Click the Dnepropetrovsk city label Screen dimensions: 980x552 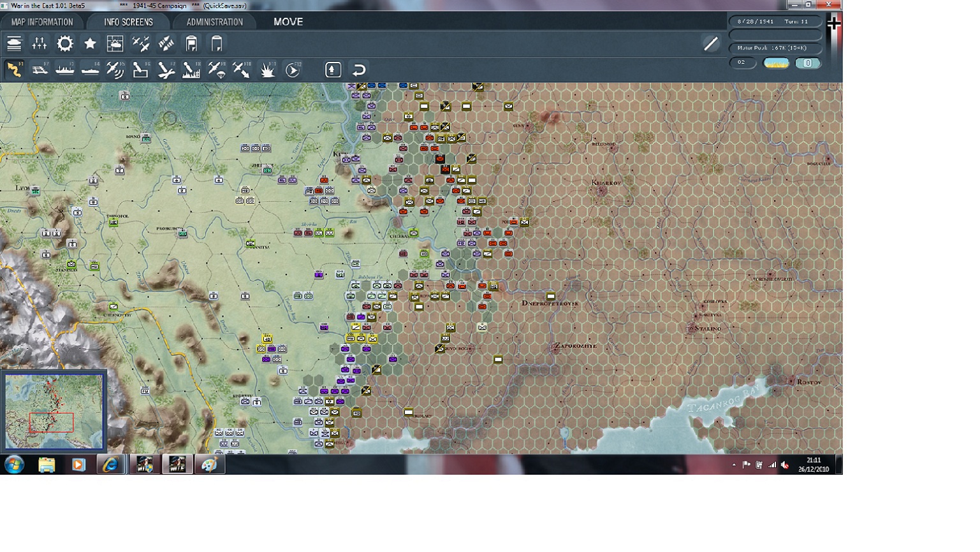point(550,303)
